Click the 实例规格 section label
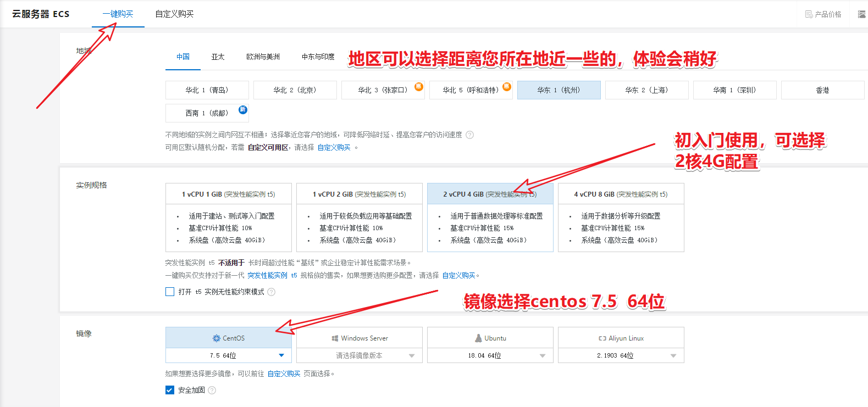The width and height of the screenshot is (868, 407). click(x=91, y=185)
